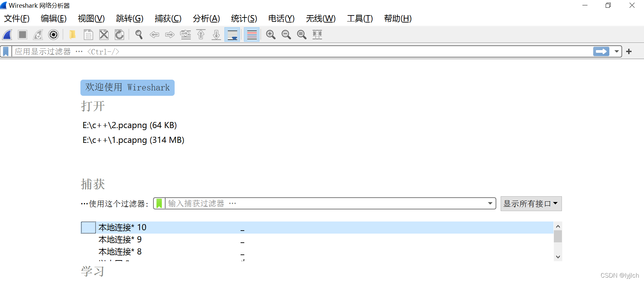The image size is (644, 282).
Task: Save the capture file icon
Action: pyautogui.click(x=88, y=35)
